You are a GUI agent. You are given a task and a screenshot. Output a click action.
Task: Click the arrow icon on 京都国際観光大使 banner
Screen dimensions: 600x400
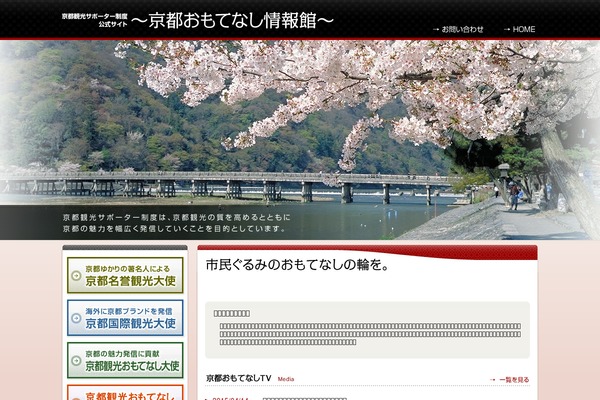click(x=76, y=318)
